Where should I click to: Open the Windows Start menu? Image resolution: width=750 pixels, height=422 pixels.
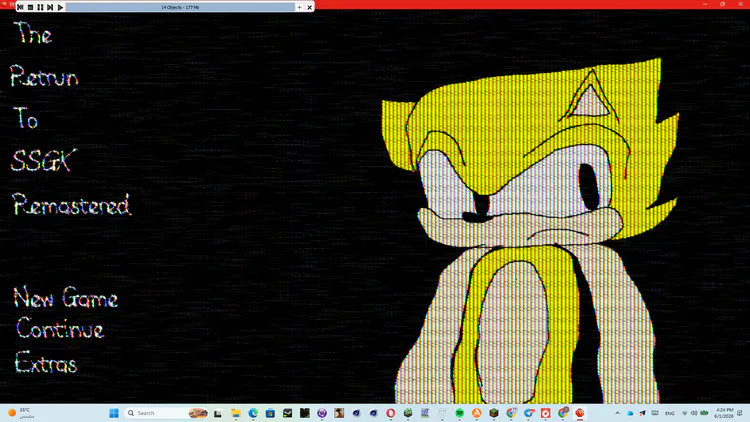point(114,413)
